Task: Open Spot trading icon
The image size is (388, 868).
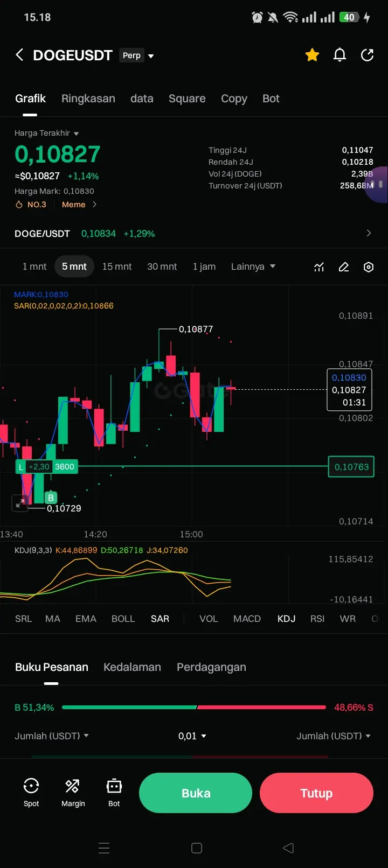Action: 31,793
